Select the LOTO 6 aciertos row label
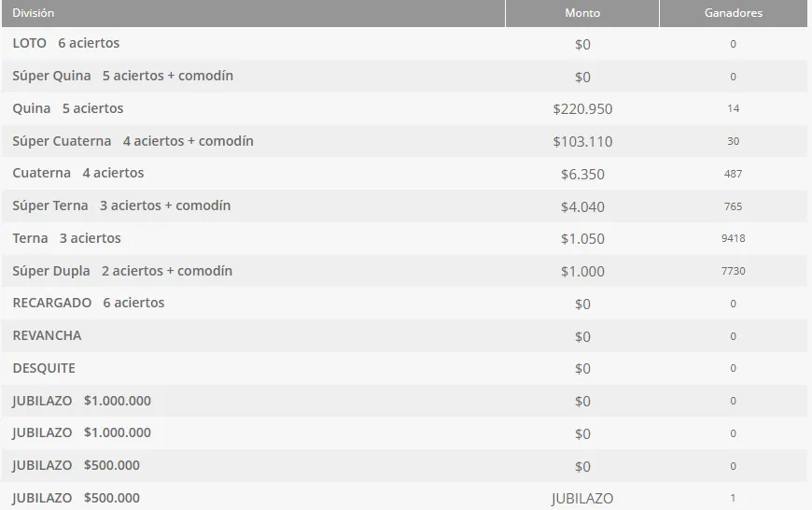 pyautogui.click(x=66, y=43)
